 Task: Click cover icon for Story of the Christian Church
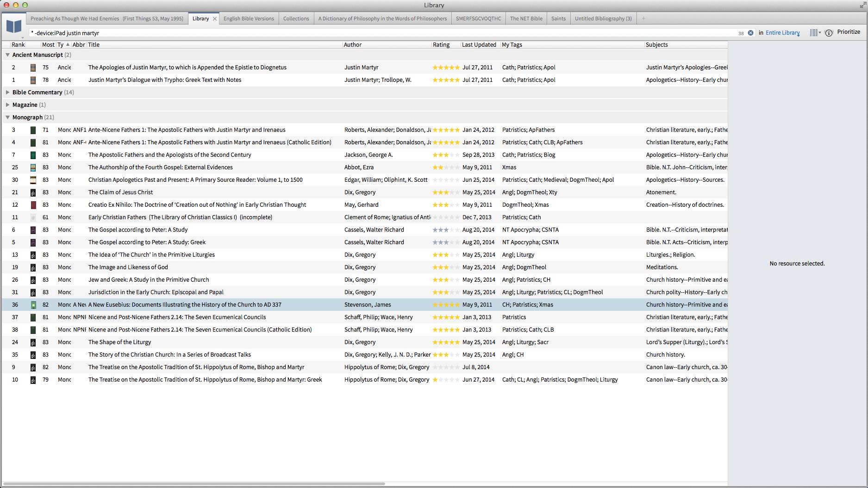[33, 355]
